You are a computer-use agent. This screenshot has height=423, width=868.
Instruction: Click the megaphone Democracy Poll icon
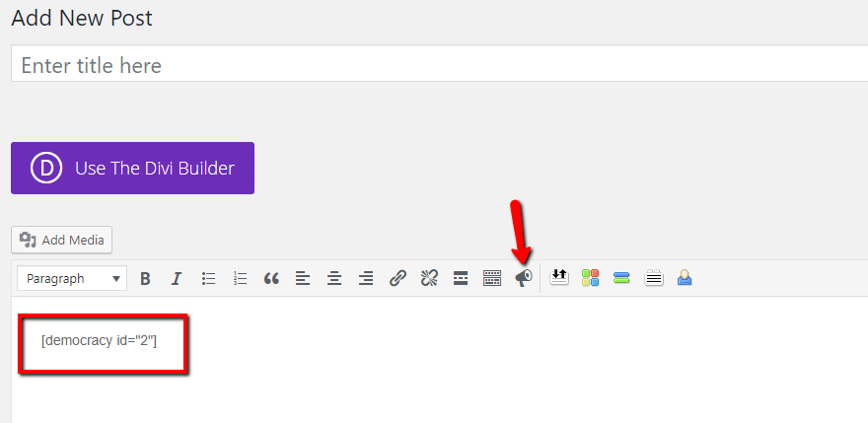523,278
